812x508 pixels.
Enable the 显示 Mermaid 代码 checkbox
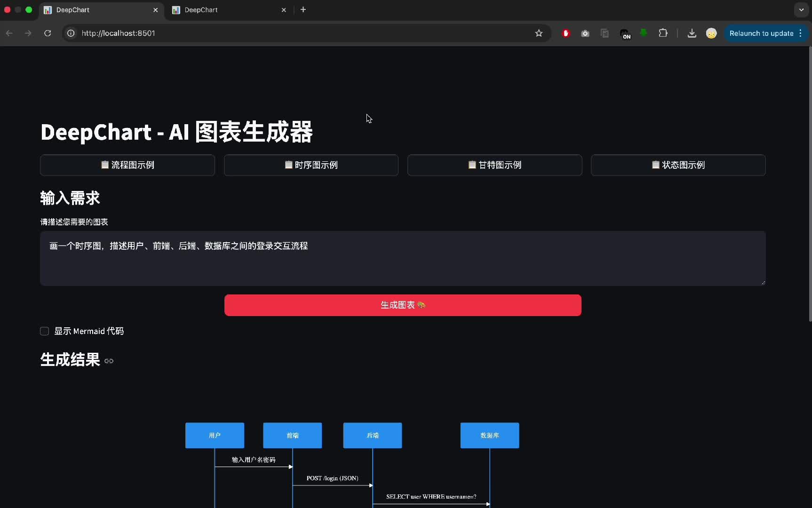44,331
